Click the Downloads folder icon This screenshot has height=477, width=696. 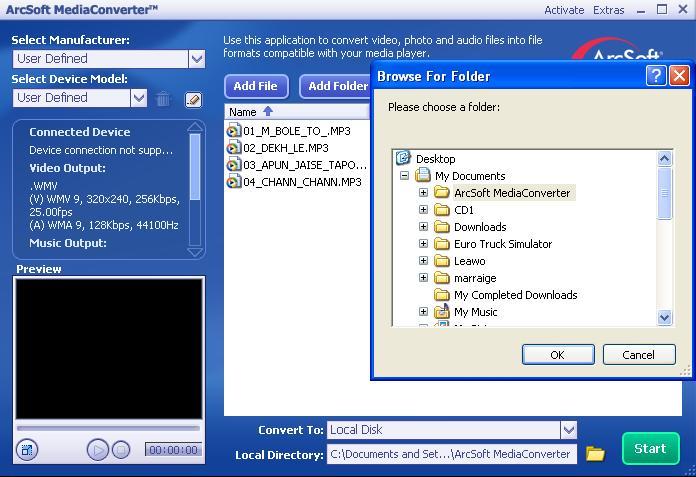click(442, 227)
